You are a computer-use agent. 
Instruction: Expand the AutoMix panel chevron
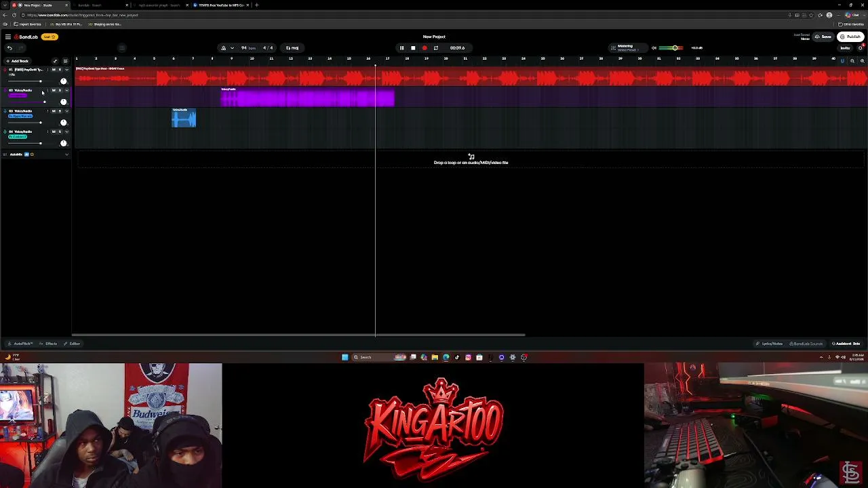66,155
